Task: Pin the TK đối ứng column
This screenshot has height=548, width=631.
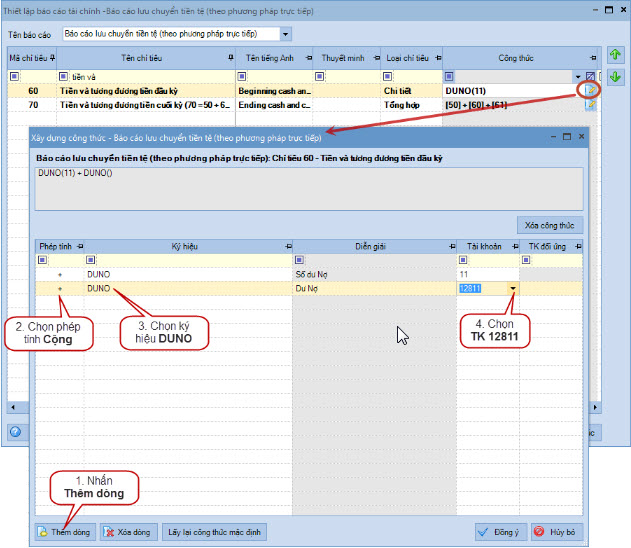Action: pyautogui.click(x=578, y=246)
